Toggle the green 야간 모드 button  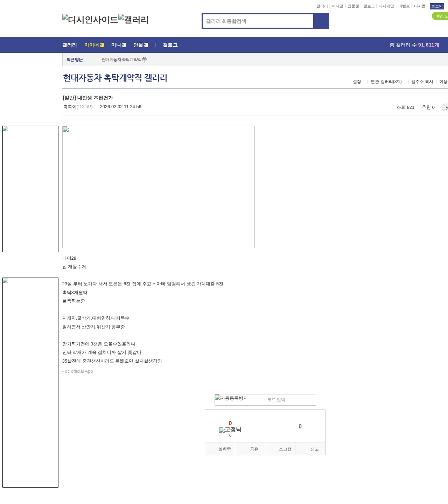(x=440, y=16)
